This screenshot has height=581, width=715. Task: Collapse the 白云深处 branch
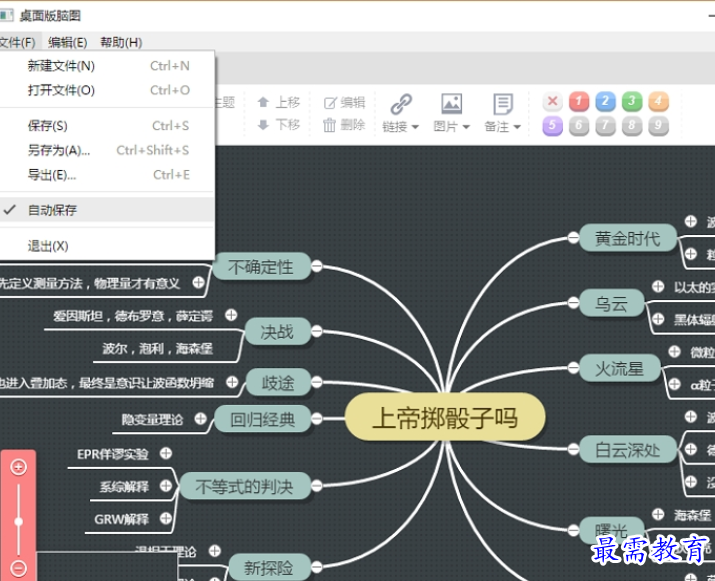573,449
